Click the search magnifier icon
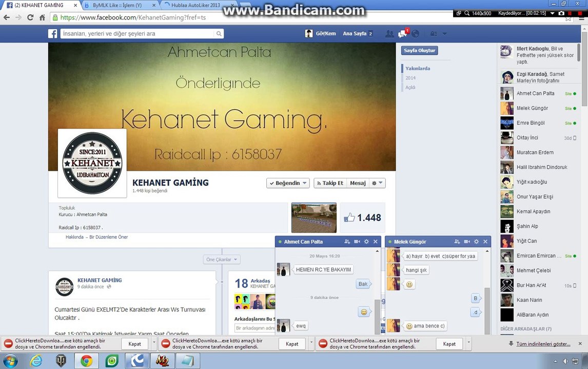588x369 pixels. point(219,34)
